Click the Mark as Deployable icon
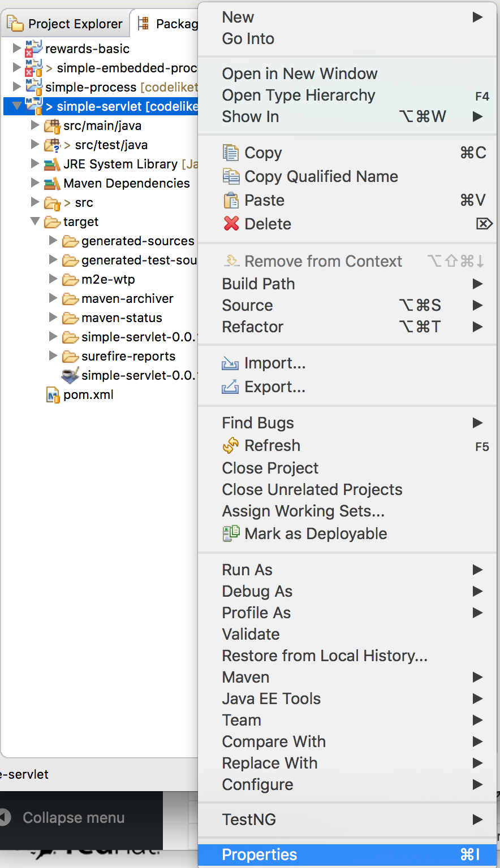This screenshot has height=868, width=500. [231, 534]
